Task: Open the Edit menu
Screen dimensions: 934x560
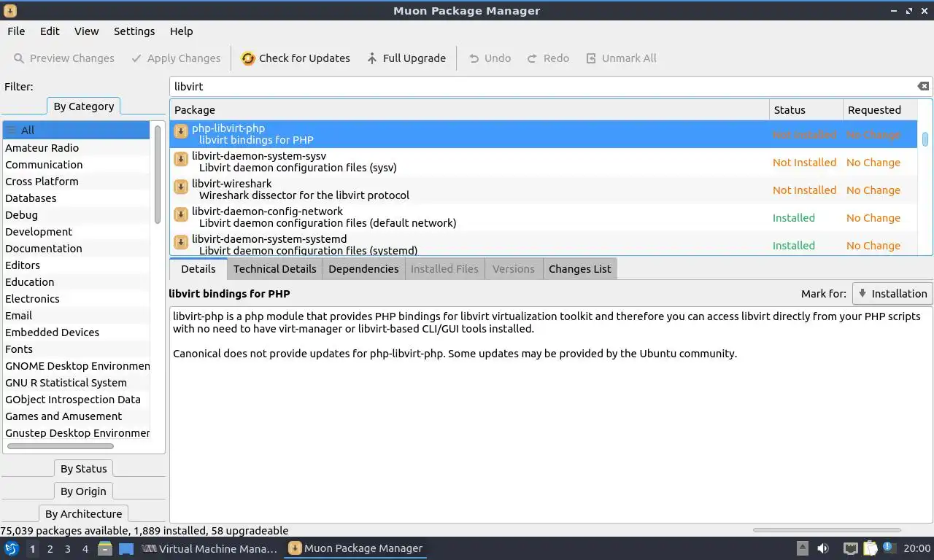Action: pyautogui.click(x=50, y=31)
